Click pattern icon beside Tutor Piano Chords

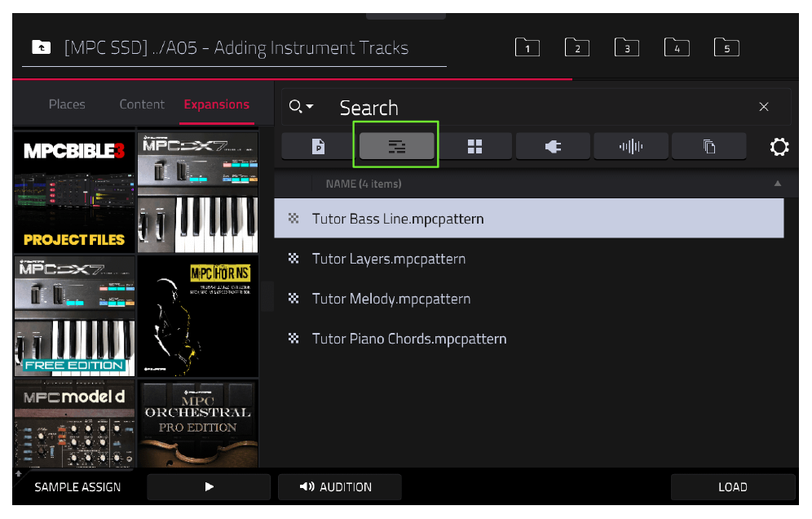click(293, 338)
